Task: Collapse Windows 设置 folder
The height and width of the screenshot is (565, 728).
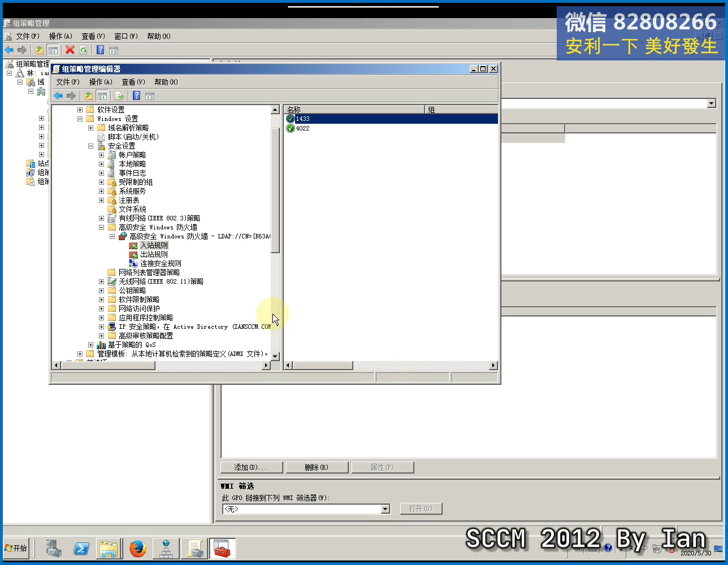Action: tap(80, 119)
